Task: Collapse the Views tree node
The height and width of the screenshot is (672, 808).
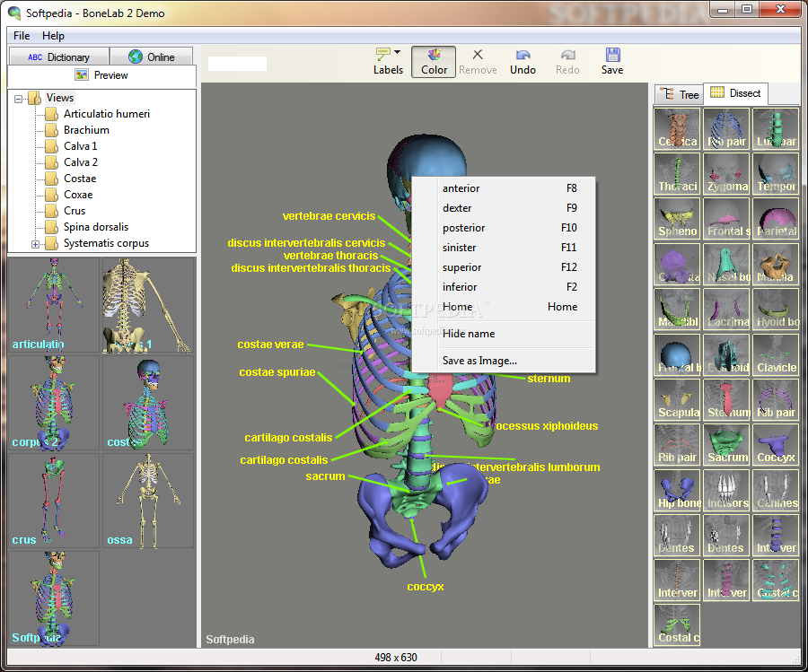Action: click(19, 99)
